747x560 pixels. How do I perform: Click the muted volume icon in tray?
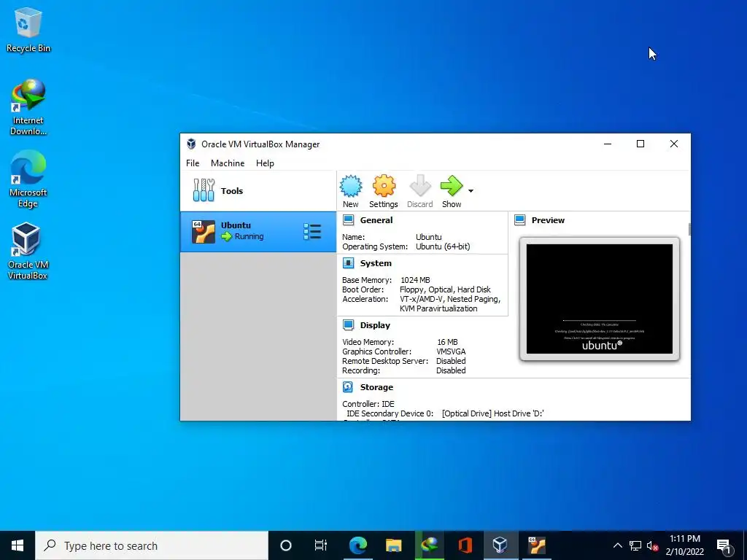[653, 545]
